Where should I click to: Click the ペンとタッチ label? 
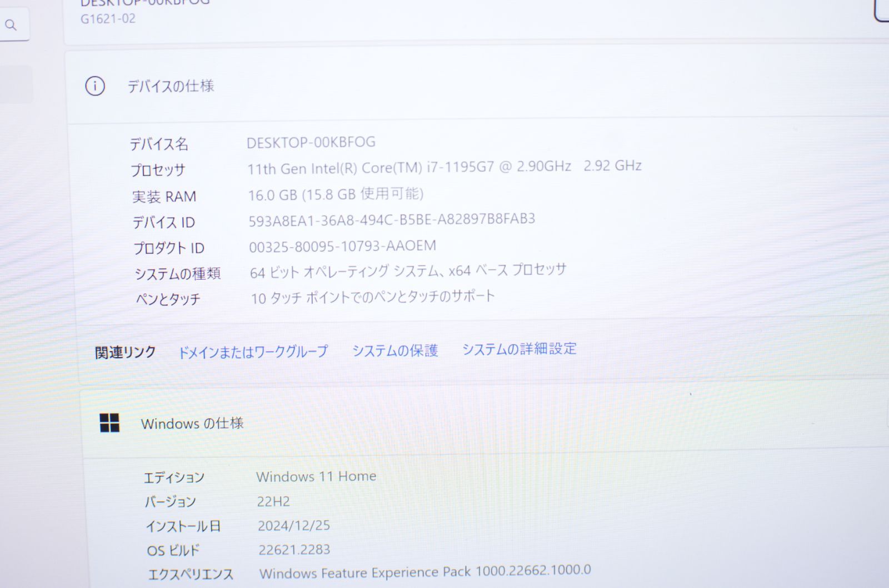pos(168,299)
